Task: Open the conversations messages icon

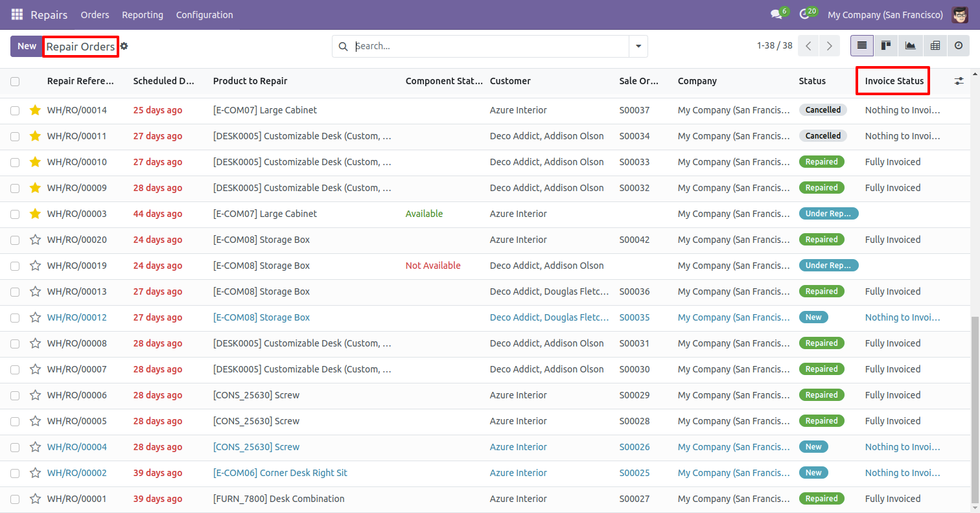Action: [x=776, y=14]
